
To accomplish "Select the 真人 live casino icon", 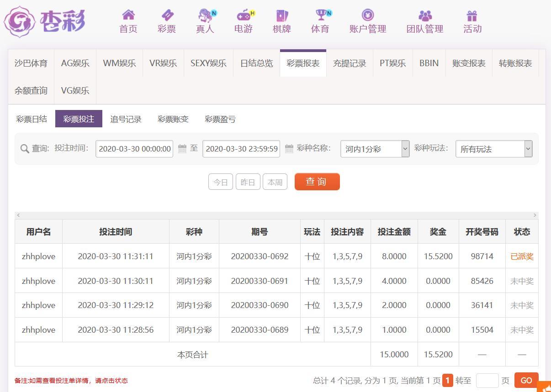I will [205, 16].
